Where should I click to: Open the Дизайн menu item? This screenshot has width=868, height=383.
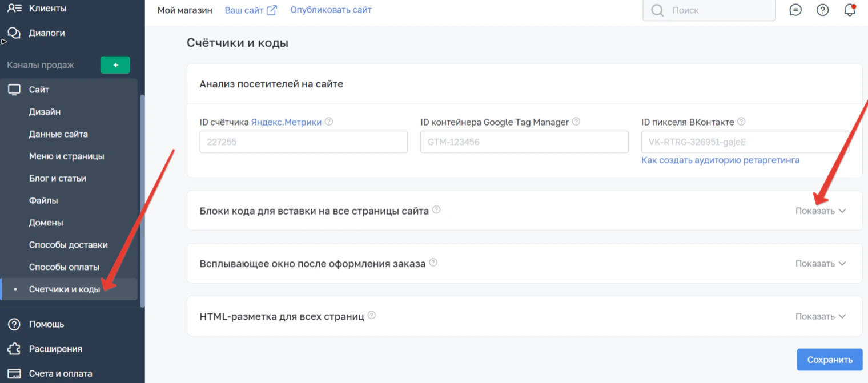coord(45,112)
